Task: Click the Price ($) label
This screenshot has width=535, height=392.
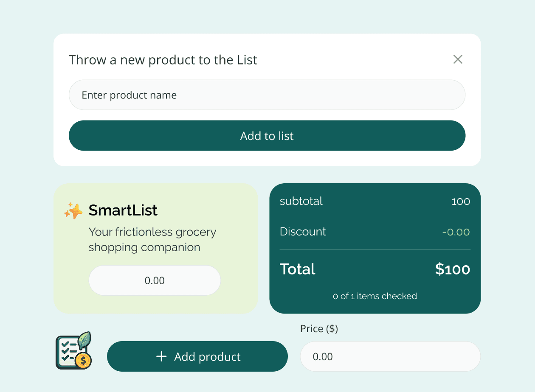Action: (x=319, y=329)
